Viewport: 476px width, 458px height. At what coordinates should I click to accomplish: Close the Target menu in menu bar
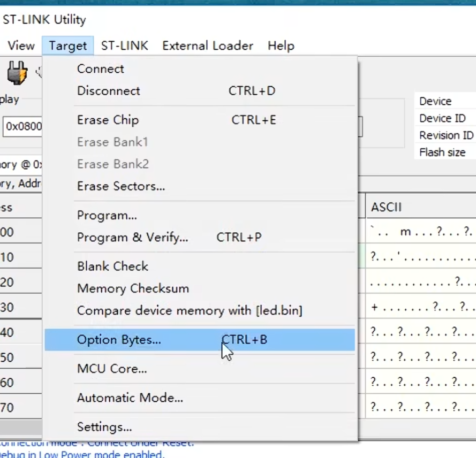[x=67, y=46]
